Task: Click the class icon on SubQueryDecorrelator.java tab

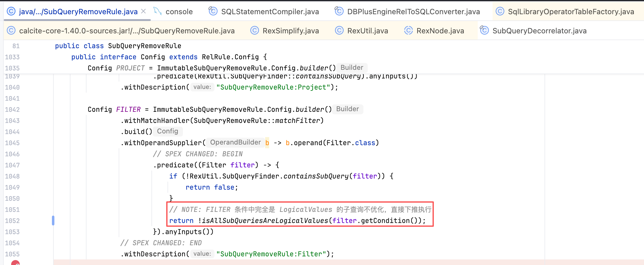Action: coord(484,31)
